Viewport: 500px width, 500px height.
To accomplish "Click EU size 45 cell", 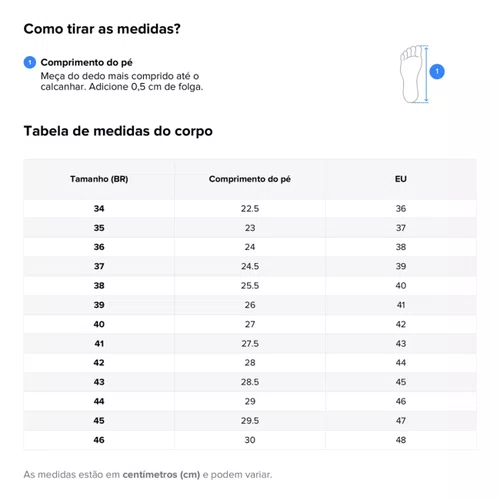I will point(401,382).
